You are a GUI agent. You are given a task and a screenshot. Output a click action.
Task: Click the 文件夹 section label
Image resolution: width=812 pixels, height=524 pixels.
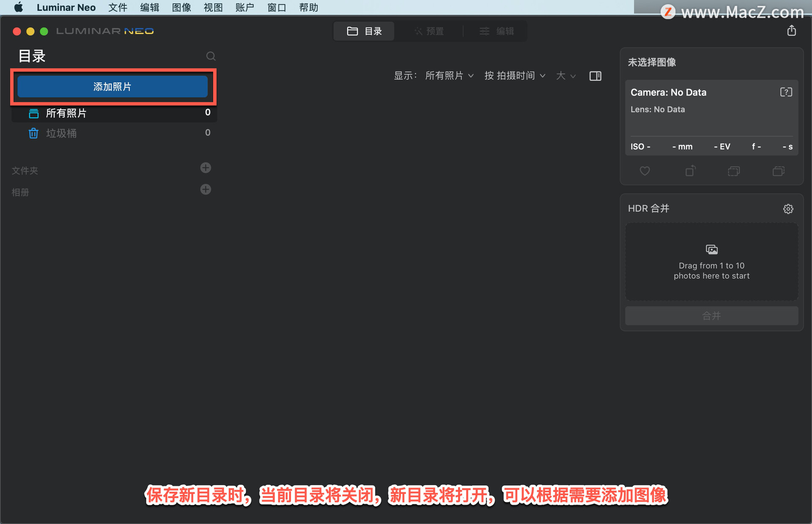click(25, 171)
